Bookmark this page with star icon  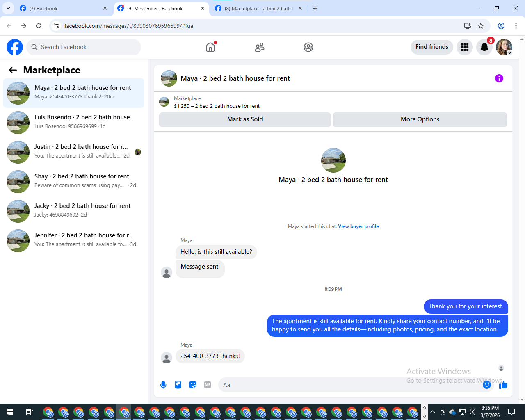click(x=481, y=26)
